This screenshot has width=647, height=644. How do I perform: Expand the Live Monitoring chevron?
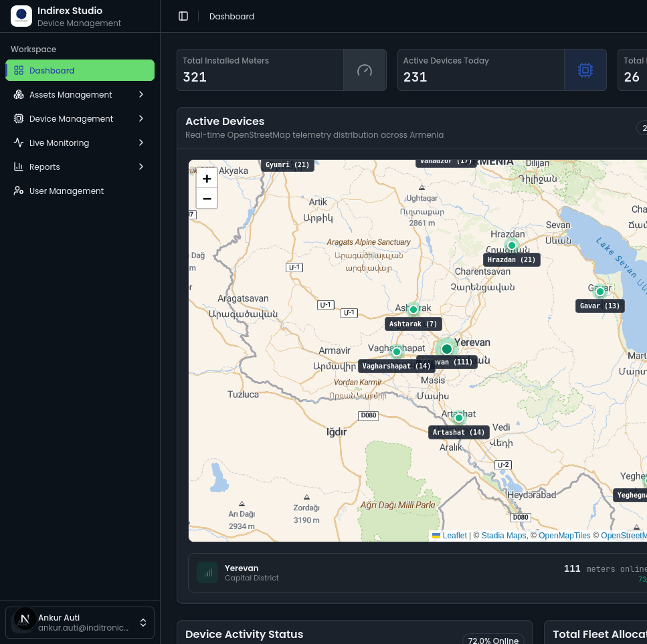(141, 142)
